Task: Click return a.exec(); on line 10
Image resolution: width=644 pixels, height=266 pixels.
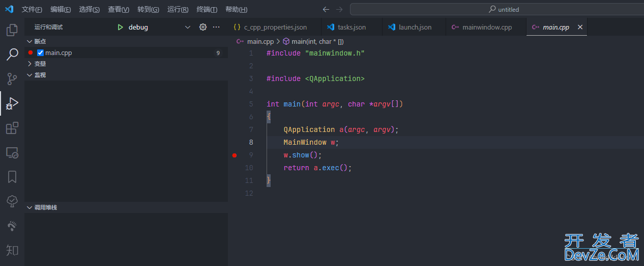Action: pos(317,168)
